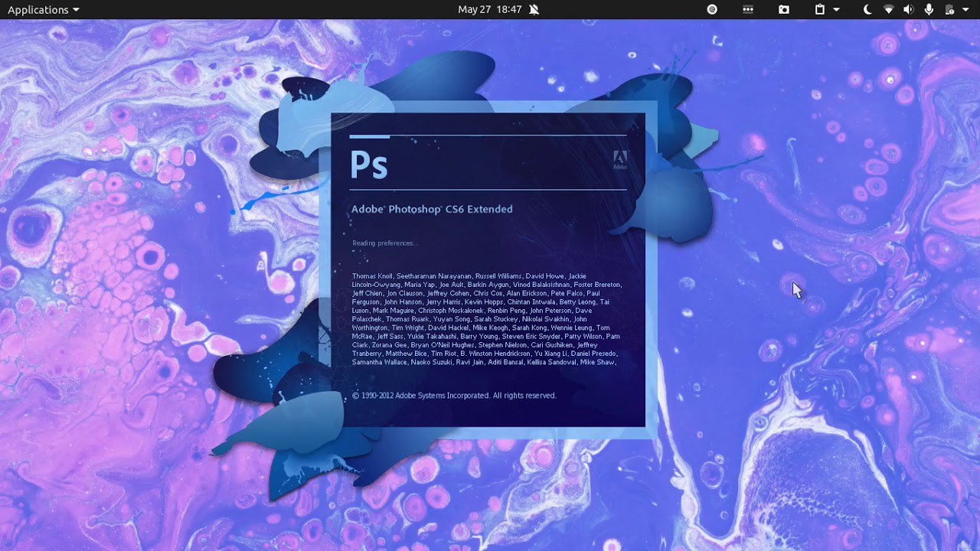Open the May 27 18:47 clock menu
The width and height of the screenshot is (980, 551).
click(x=489, y=9)
